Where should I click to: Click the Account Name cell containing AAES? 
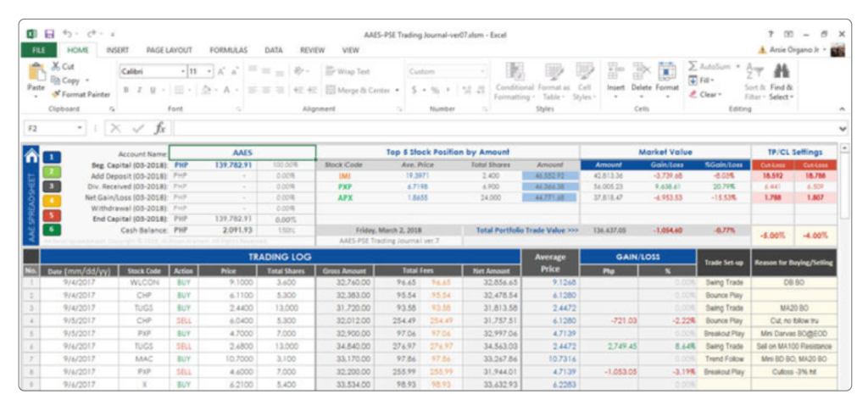click(x=242, y=153)
